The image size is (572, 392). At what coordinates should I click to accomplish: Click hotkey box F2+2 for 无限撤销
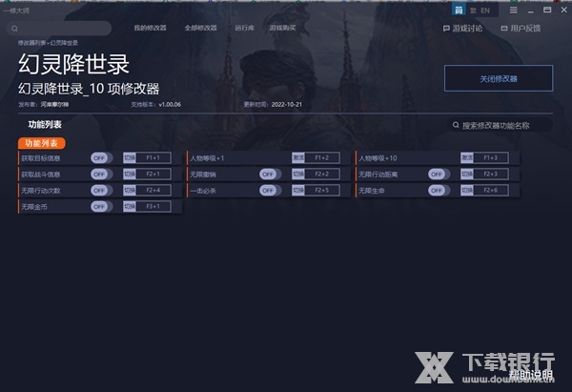322,174
